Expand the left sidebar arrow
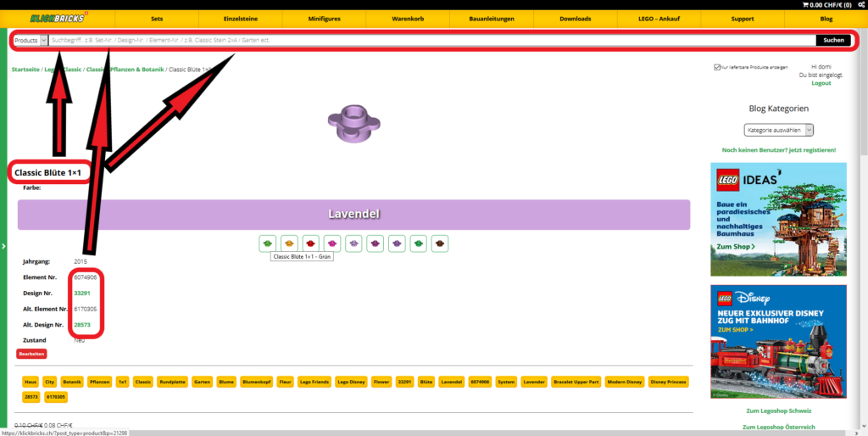The height and width of the screenshot is (436, 868). 3,246
